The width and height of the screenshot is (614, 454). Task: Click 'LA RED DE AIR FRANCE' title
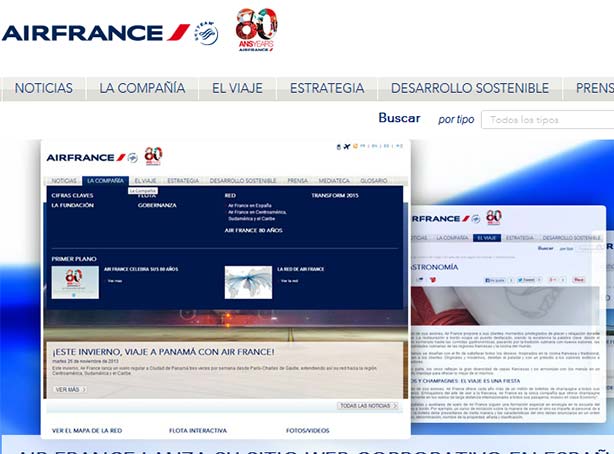point(301,269)
